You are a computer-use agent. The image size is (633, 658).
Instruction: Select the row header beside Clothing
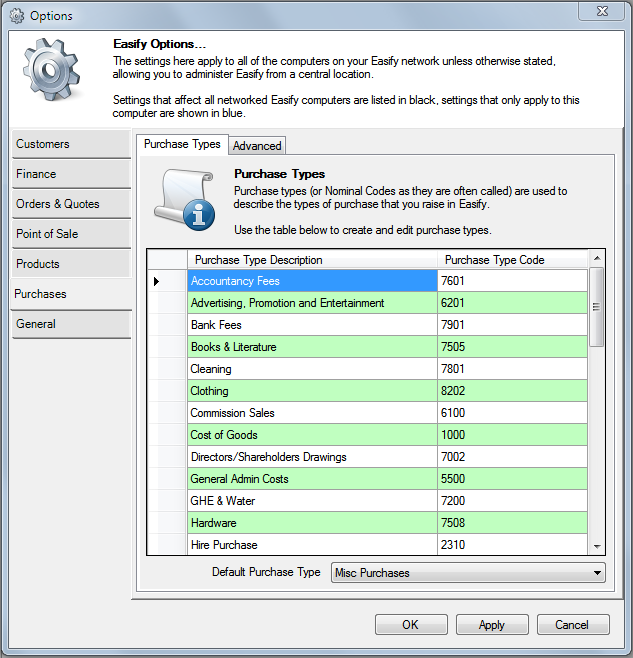point(167,391)
